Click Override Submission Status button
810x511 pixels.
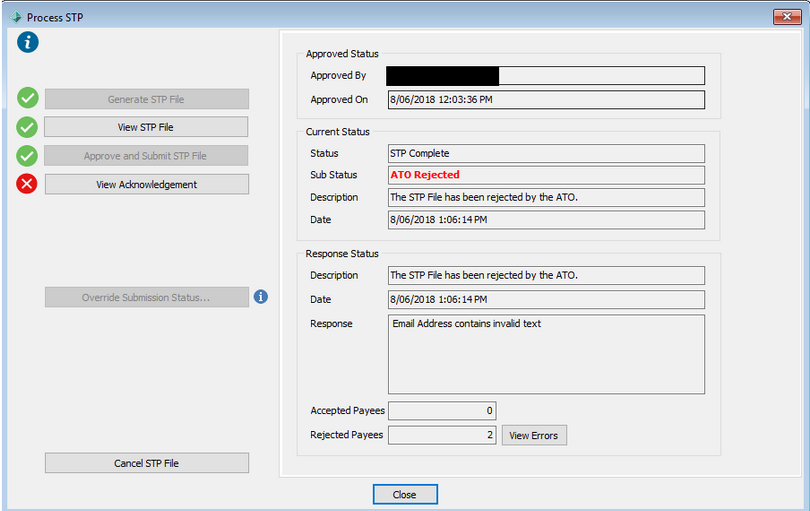click(146, 298)
